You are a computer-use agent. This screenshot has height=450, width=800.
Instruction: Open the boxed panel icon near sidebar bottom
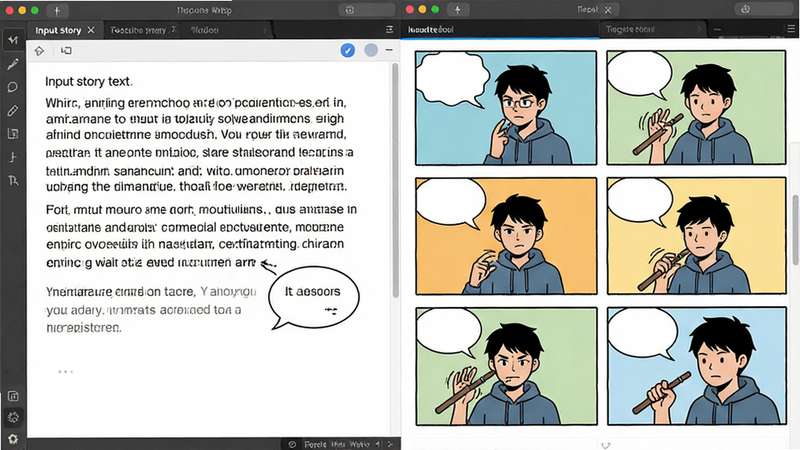13,396
